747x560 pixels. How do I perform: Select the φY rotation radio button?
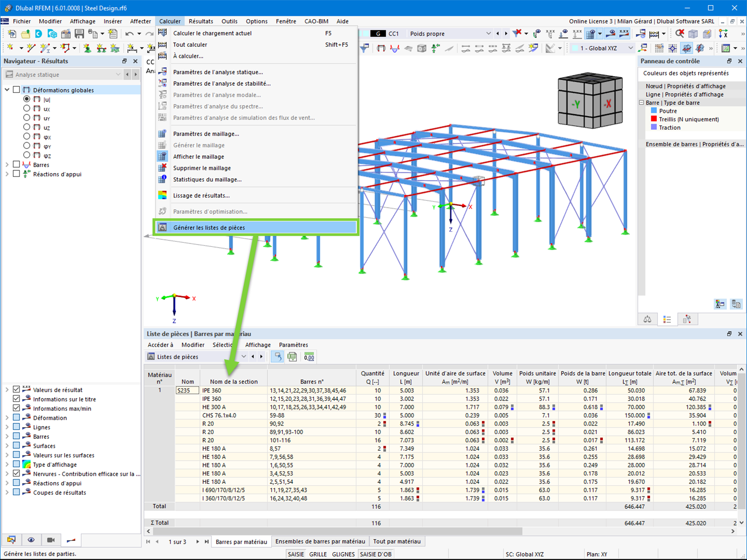pyautogui.click(x=27, y=146)
